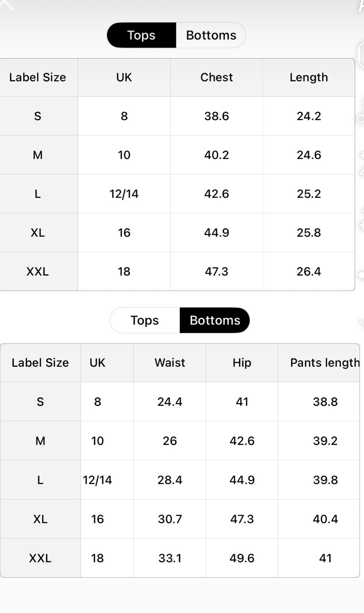Viewport: 364px width, 613px height.
Task: Select the highlighted Tops tab above the Chest table
Action: [x=141, y=35]
